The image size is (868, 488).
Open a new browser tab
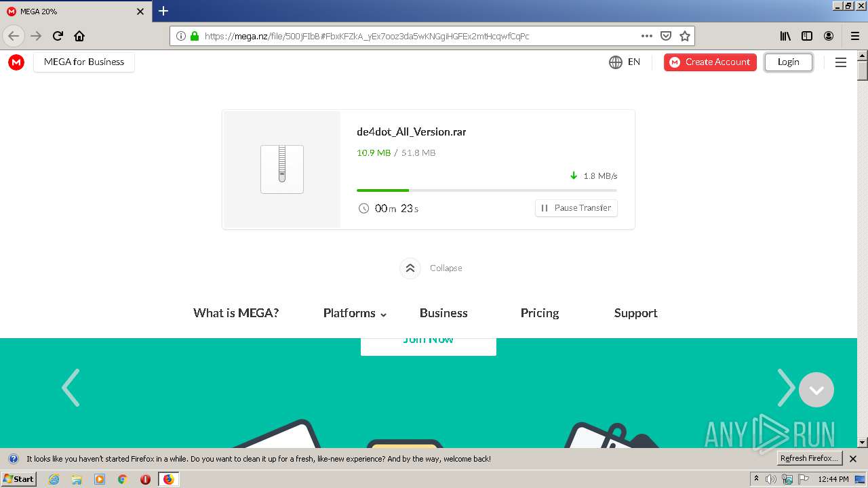click(163, 11)
